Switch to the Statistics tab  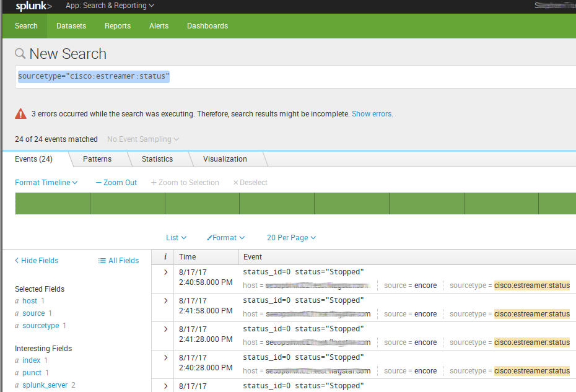point(157,159)
